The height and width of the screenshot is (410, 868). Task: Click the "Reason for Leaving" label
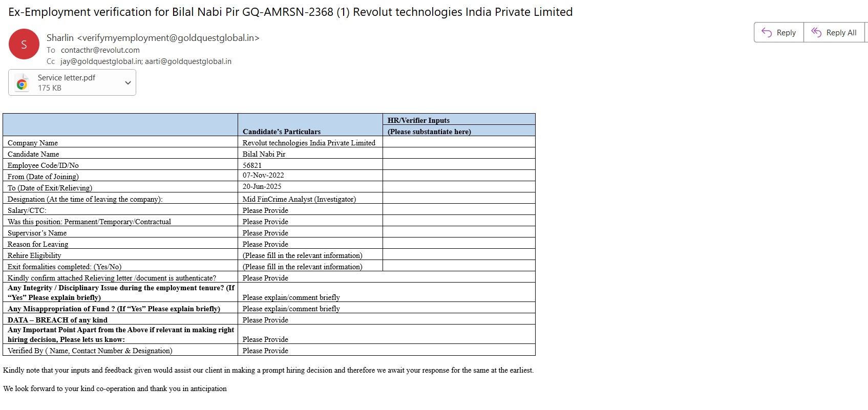(38, 244)
